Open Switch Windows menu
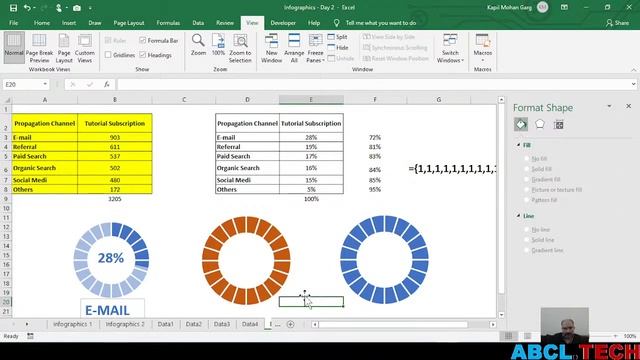 point(450,48)
